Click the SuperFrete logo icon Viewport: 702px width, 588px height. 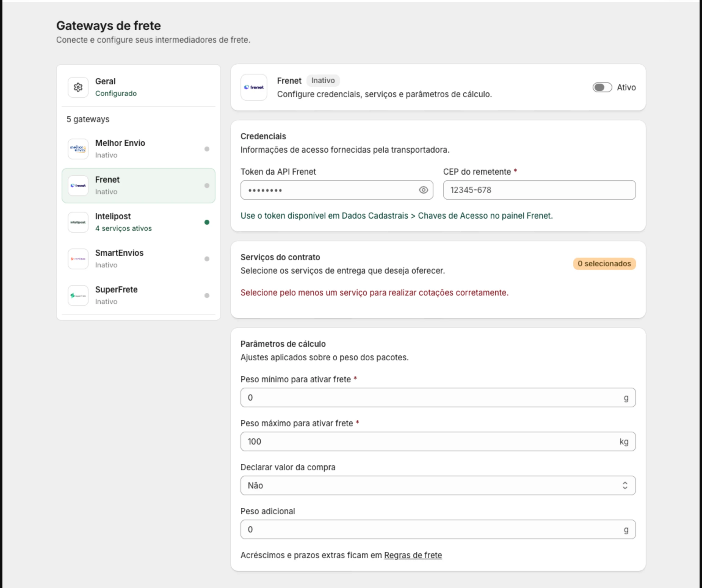pos(78,295)
